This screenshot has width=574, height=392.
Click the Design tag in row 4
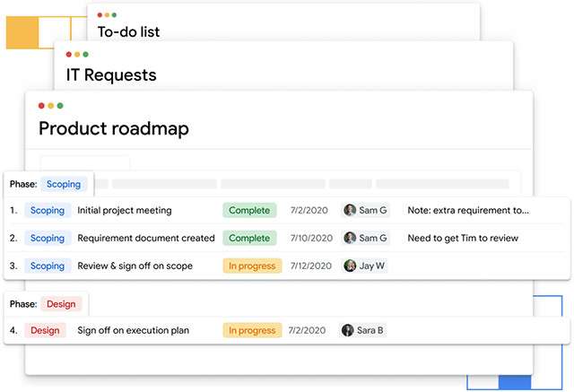pos(45,330)
